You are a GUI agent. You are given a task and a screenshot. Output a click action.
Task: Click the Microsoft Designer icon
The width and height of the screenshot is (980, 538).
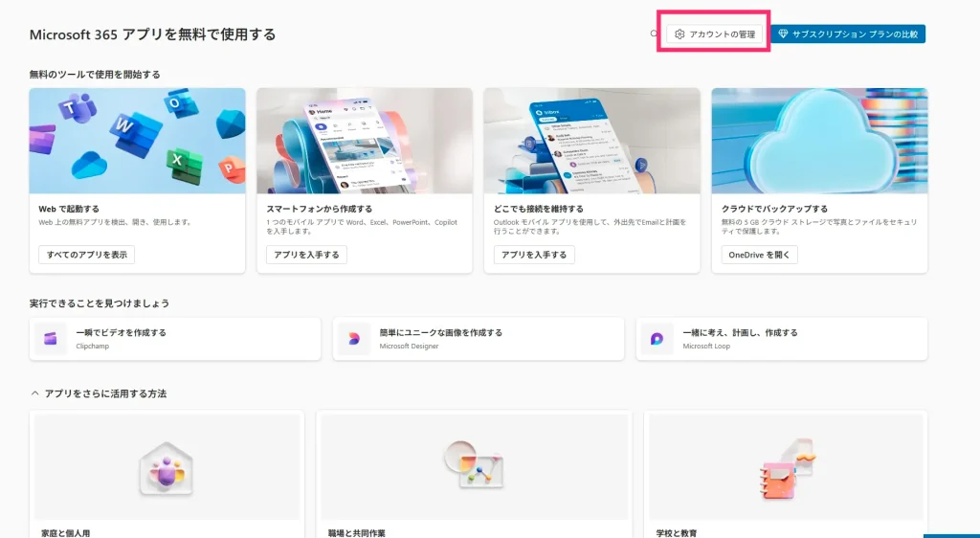coord(354,339)
